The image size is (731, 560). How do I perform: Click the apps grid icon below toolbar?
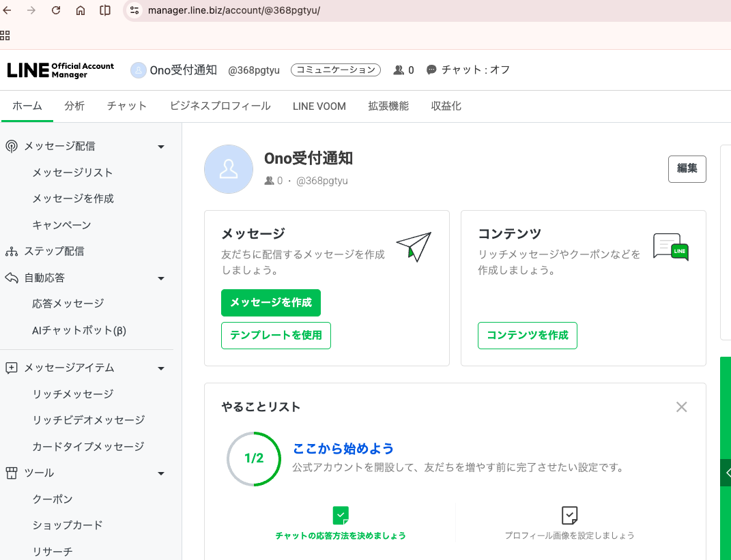pos(5,35)
